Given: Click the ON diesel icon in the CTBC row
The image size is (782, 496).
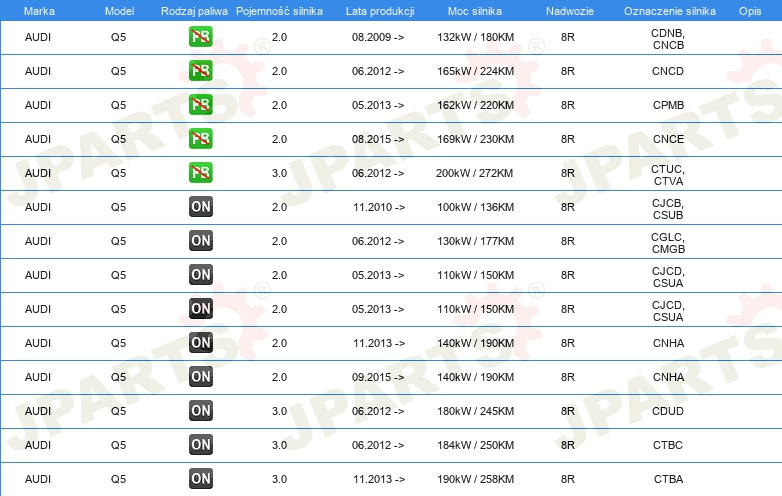Looking at the screenshot, I should pos(200,444).
